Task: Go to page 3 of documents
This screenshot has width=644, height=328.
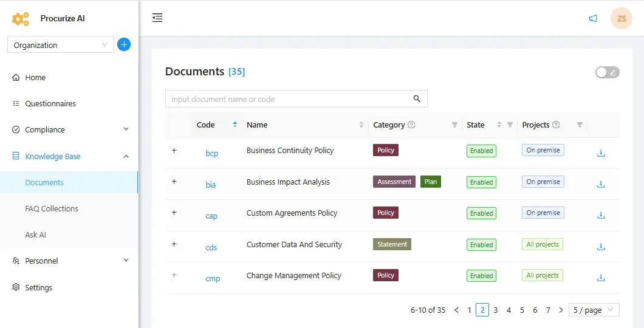Action: [496, 310]
